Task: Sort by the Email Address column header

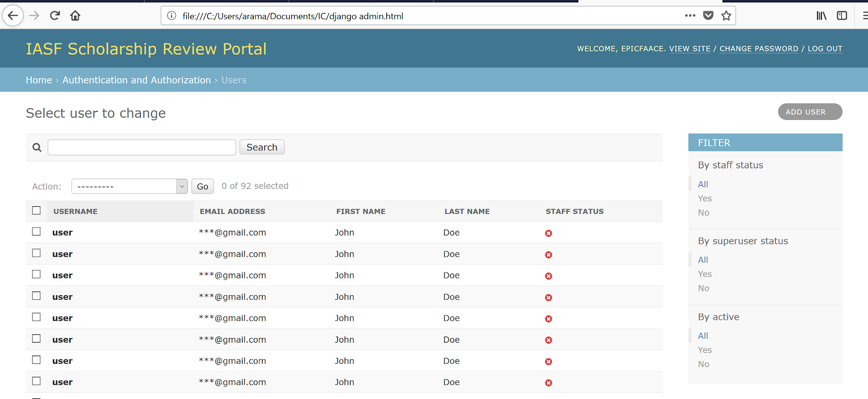Action: (232, 211)
